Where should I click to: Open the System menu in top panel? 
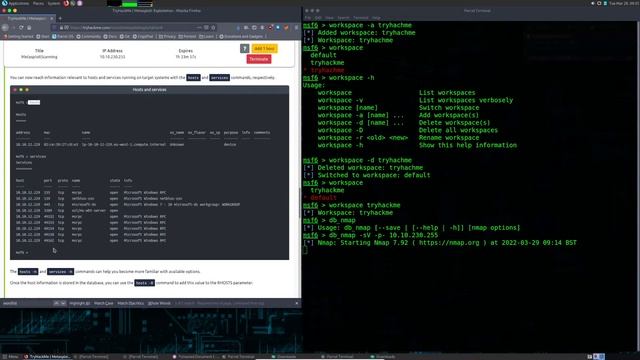click(54, 3)
